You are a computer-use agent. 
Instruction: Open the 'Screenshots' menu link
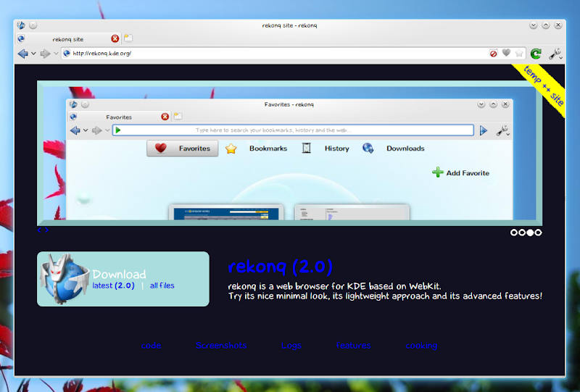(221, 346)
